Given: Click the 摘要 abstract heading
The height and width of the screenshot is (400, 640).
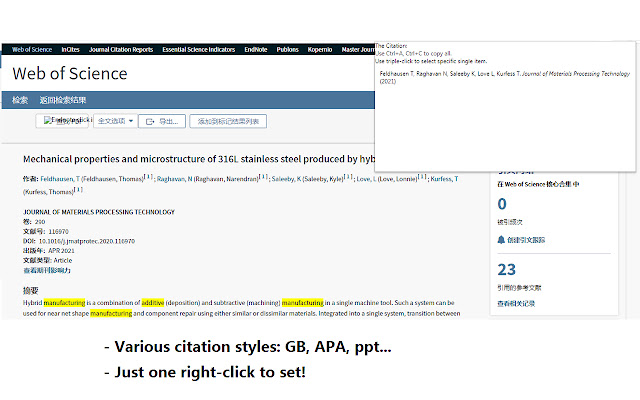Looking at the screenshot, I should tap(31, 291).
